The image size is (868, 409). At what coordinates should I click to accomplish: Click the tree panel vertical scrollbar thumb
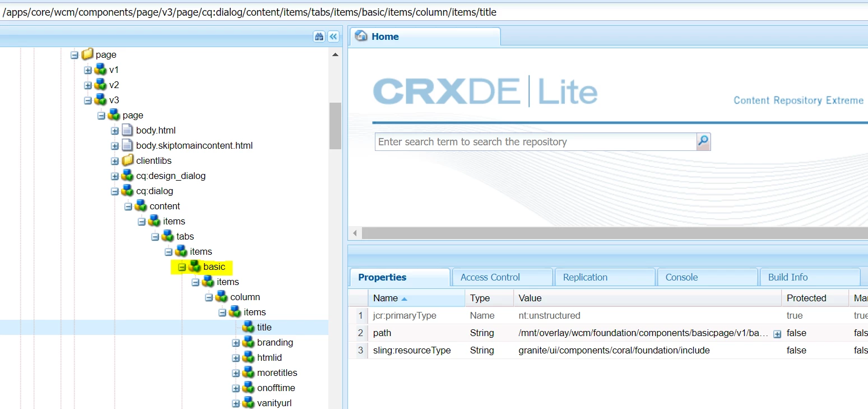(335, 126)
